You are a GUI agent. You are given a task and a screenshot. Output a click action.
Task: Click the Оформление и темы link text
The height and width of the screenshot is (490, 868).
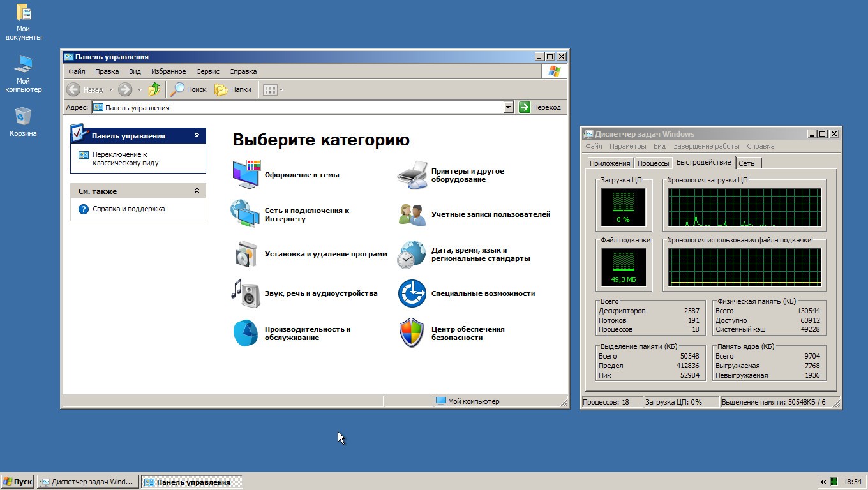(x=302, y=175)
